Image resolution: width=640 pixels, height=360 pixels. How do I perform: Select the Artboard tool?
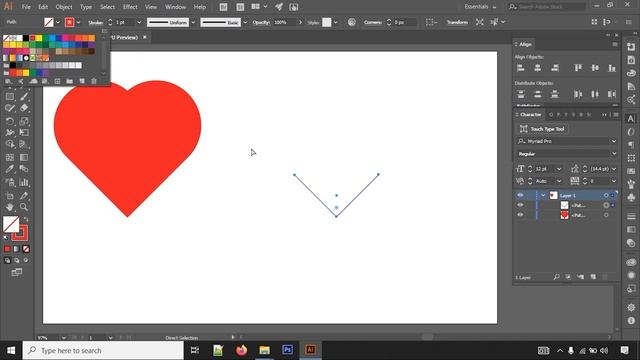pos(10,196)
